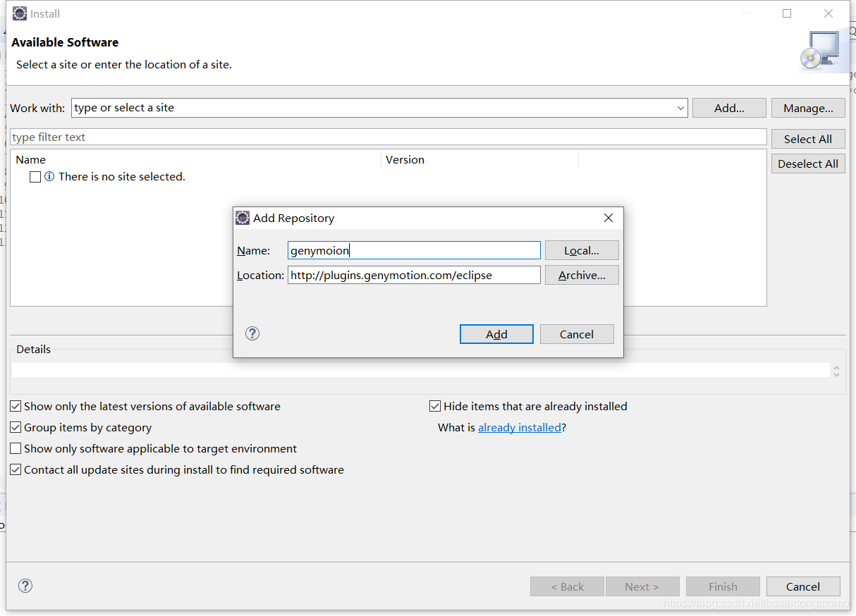Open the 'already installed' link
This screenshot has width=856, height=616.
point(520,428)
